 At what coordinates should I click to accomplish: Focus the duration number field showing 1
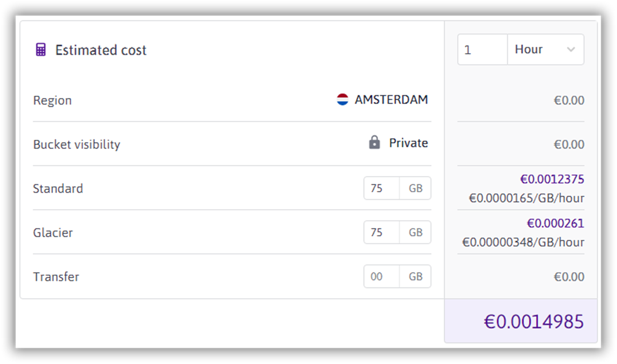pyautogui.click(x=482, y=49)
